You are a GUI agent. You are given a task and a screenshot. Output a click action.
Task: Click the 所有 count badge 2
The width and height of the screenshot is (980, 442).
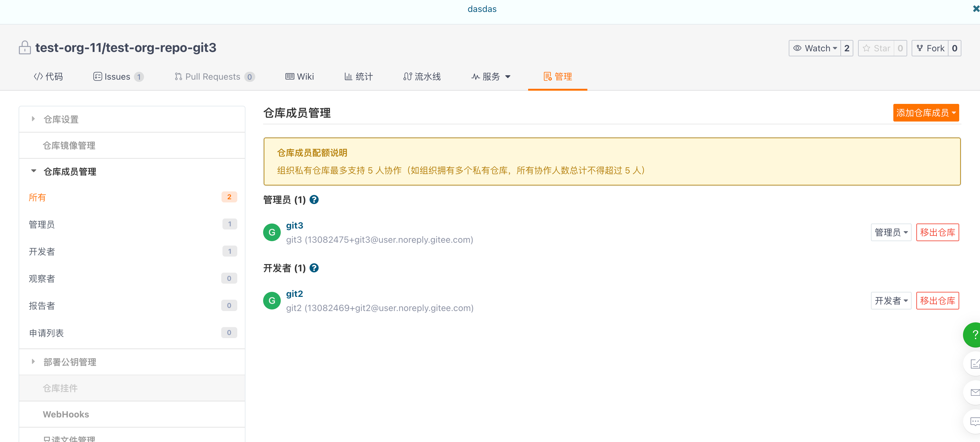pos(229,197)
